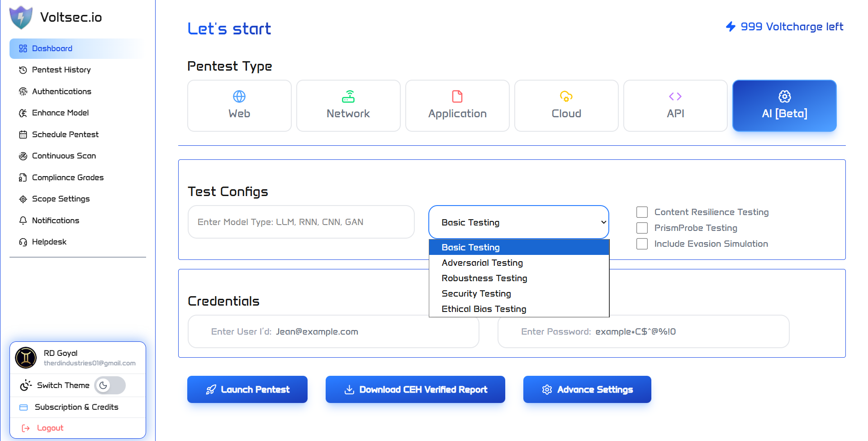The height and width of the screenshot is (441, 868).
Task: Open Pentest History in the sidebar
Action: 61,70
